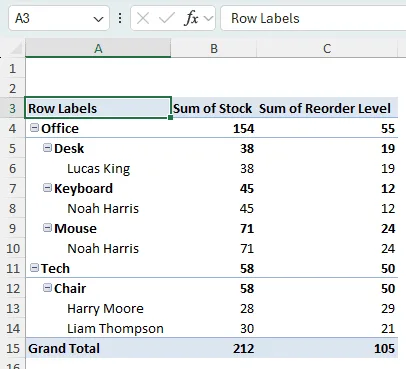Select row 2 header
Viewport: 406px width, 369px height.
pos(13,88)
